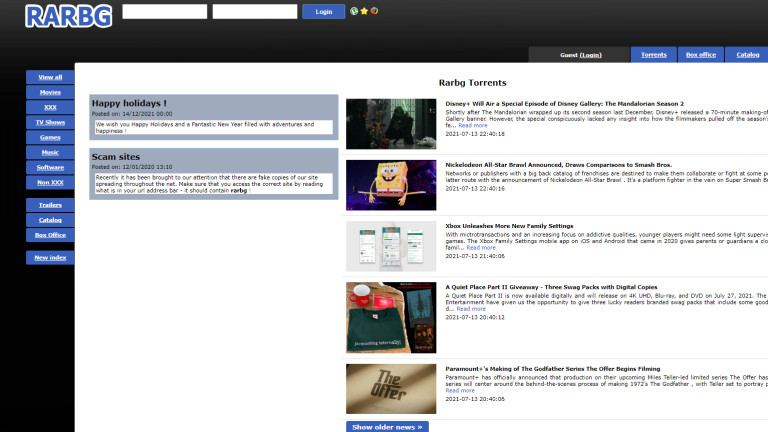The width and height of the screenshot is (768, 432).
Task: Open the Xbox Family Settings thumbnail
Action: (391, 246)
